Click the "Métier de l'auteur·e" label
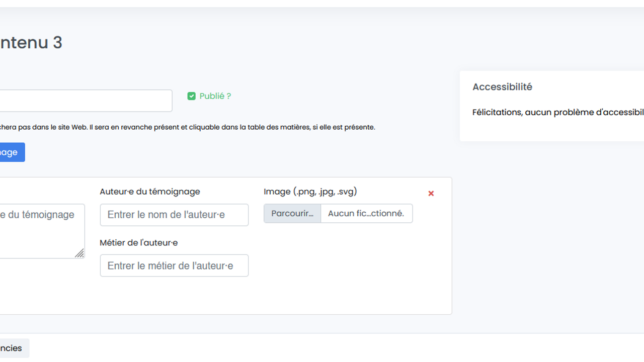The image size is (644, 362). [139, 242]
